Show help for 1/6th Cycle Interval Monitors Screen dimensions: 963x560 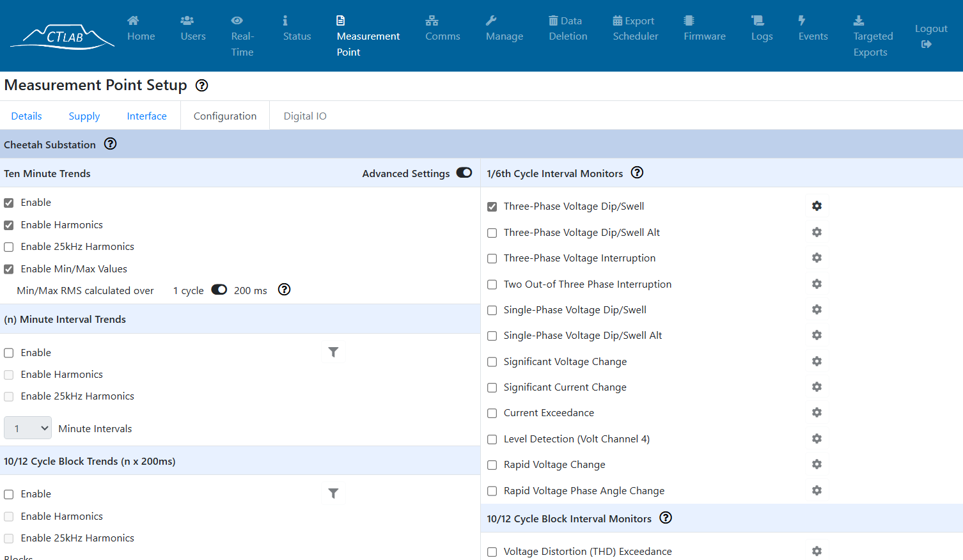(x=637, y=173)
